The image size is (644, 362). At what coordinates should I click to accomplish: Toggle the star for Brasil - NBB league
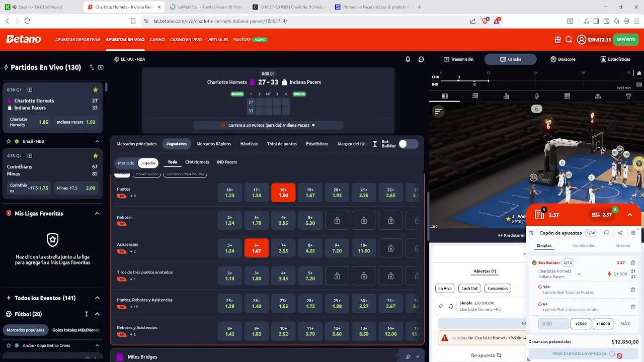coord(9,141)
